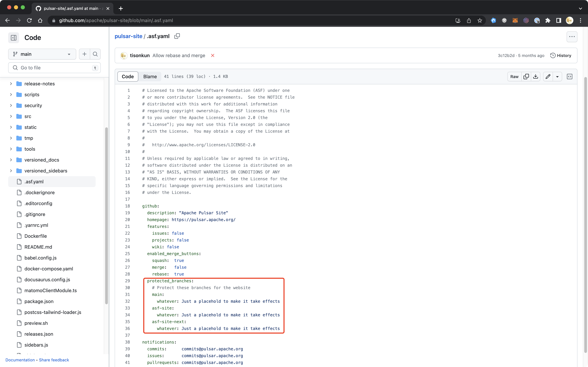
Task: Copy file path next to .asf.yaml
Action: click(177, 36)
